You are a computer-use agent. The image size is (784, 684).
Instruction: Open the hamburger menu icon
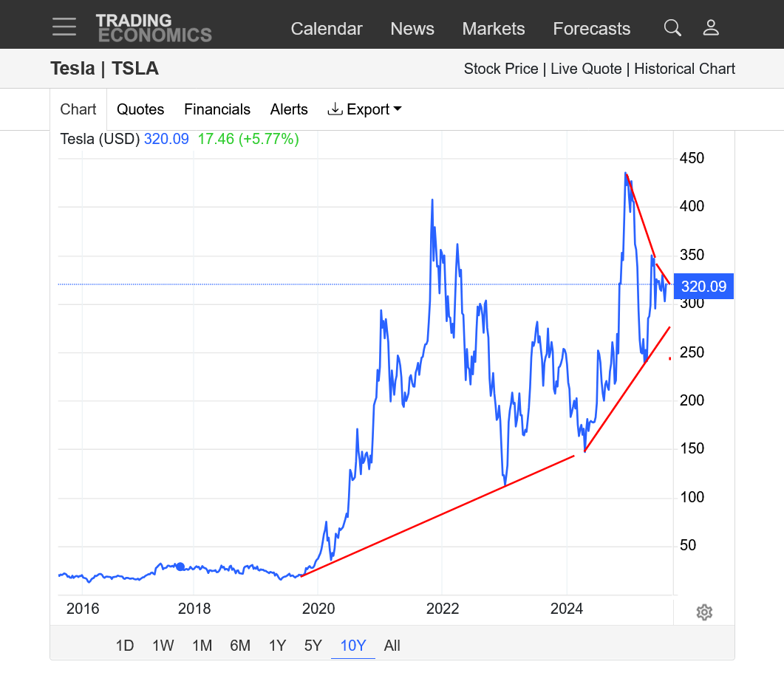(64, 27)
